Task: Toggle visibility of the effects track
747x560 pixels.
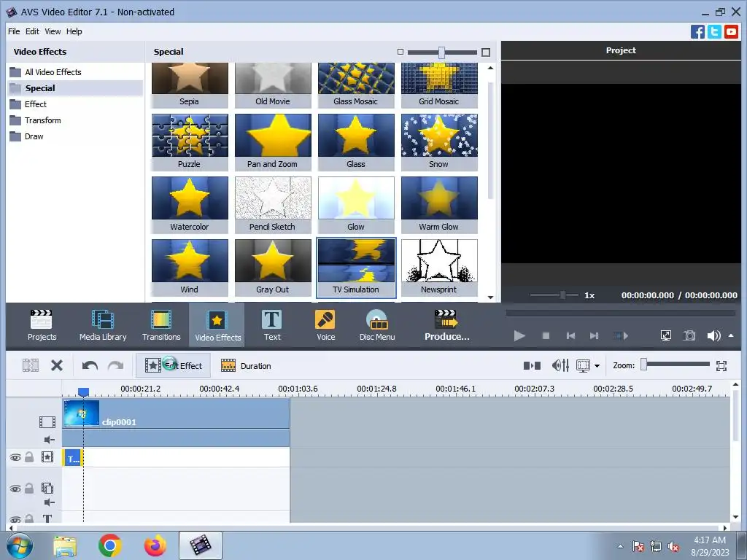Action: tap(15, 458)
